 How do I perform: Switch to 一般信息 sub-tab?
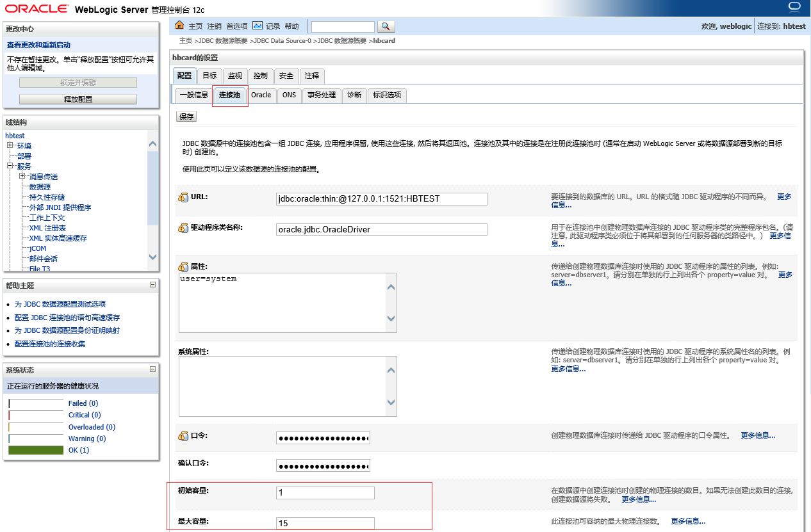tap(193, 95)
